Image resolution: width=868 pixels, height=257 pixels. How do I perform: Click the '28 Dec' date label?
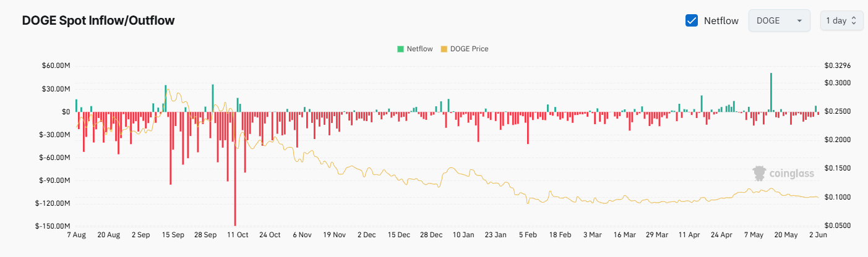(431, 235)
